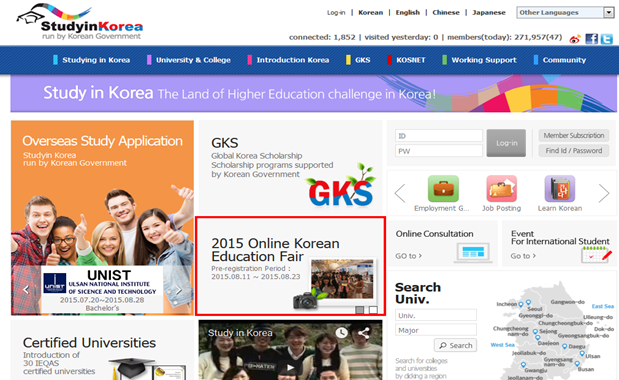Open the Employment Guide briefcase icon
Screen dimensions: 619x380
tap(443, 189)
